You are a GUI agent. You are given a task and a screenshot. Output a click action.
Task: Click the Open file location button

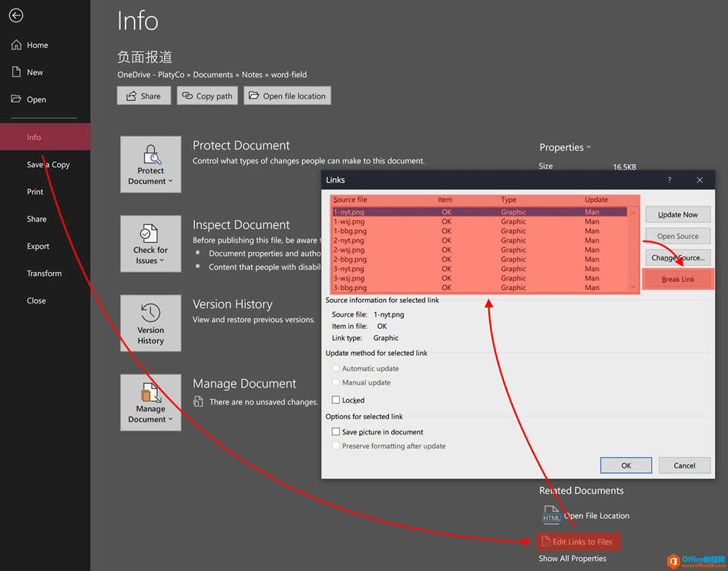pos(287,96)
